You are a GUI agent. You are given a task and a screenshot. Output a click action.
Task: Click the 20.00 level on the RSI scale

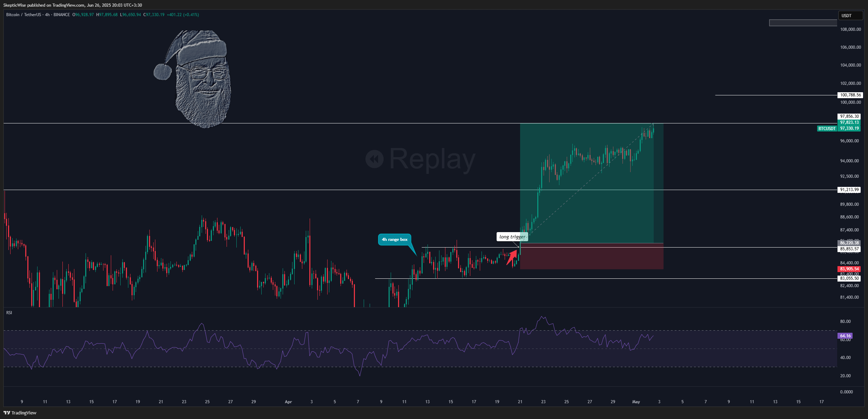(845, 376)
